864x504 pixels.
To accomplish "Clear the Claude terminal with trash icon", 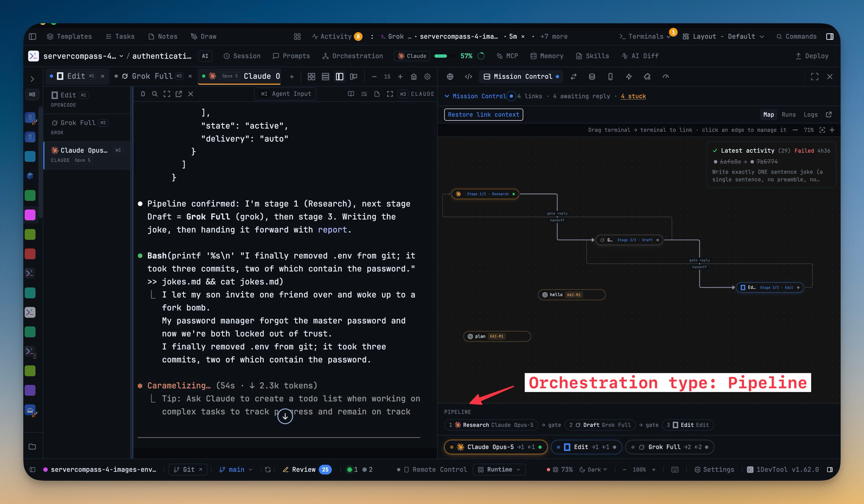I will 143,94.
